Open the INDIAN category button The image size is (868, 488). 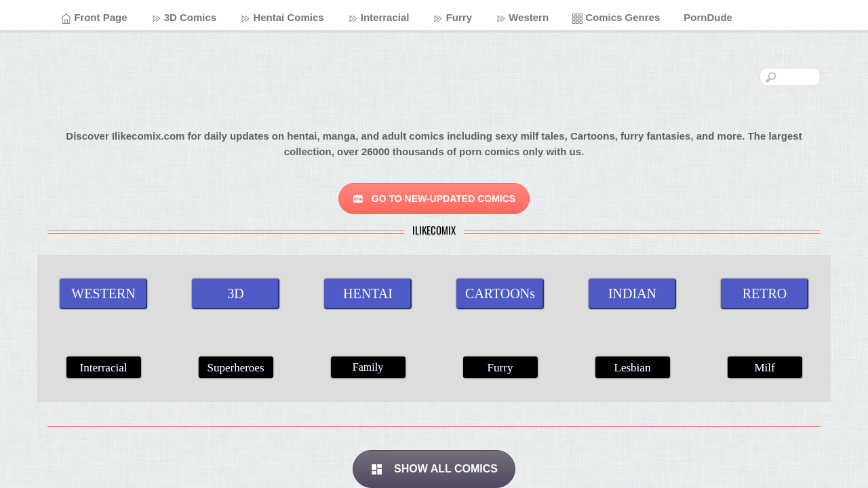(632, 293)
